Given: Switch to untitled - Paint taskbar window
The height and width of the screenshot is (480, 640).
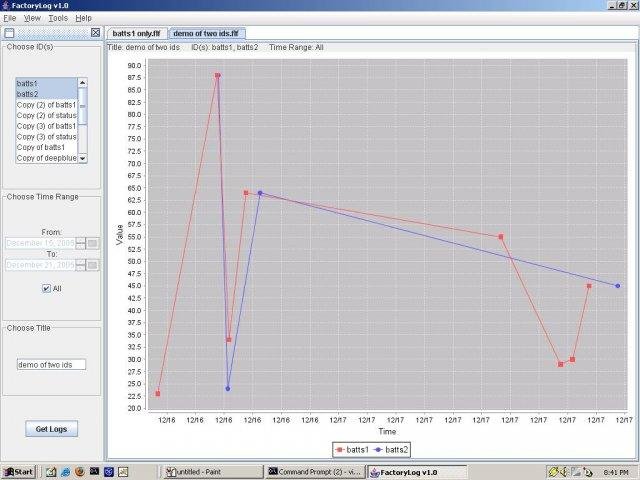Looking at the screenshot, I should tap(212, 472).
